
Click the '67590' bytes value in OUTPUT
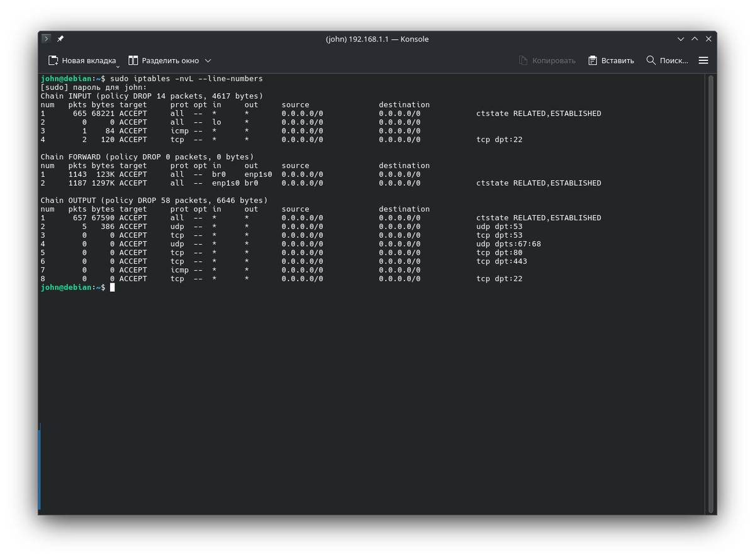click(103, 218)
